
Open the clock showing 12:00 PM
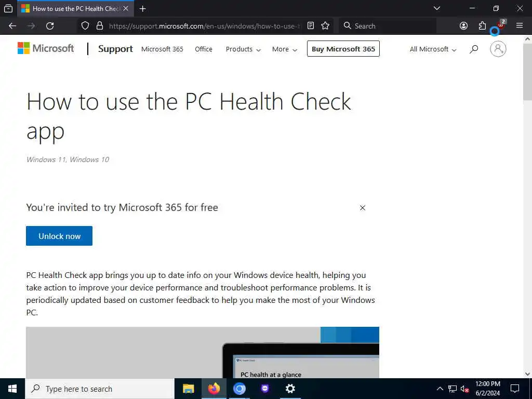[487, 389]
